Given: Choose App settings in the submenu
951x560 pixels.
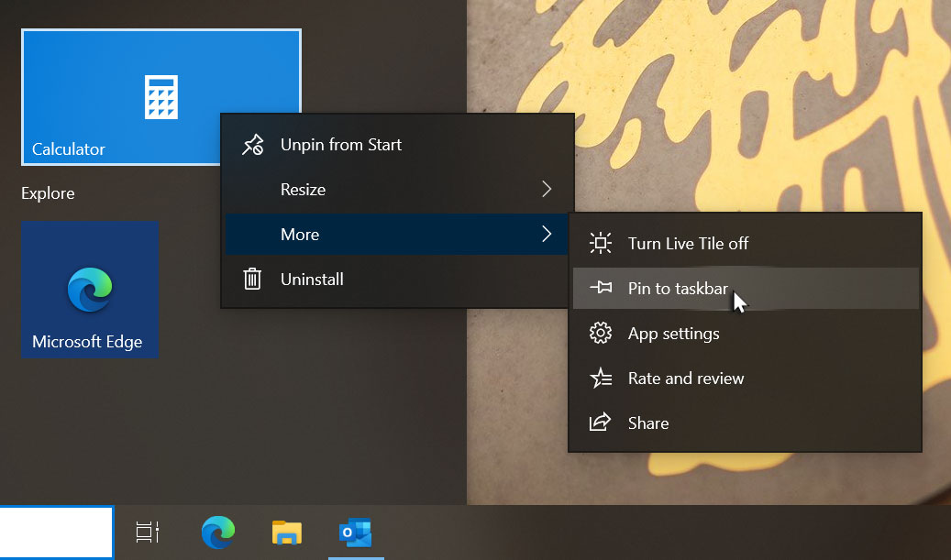Looking at the screenshot, I should click(x=672, y=333).
